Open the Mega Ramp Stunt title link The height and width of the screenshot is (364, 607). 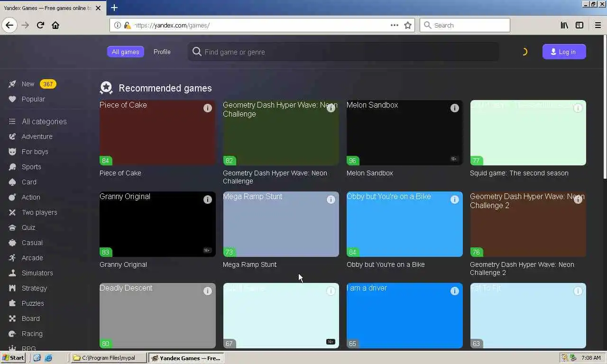[250, 264]
